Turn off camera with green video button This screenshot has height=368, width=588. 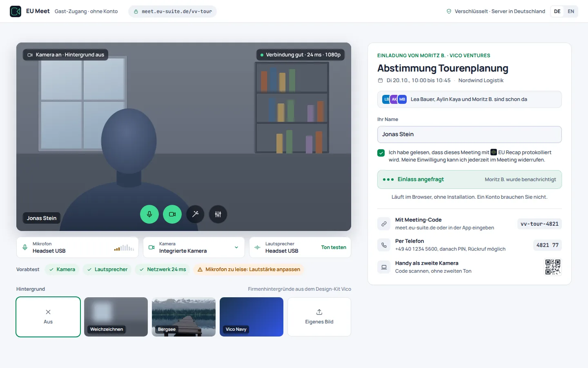[172, 214]
